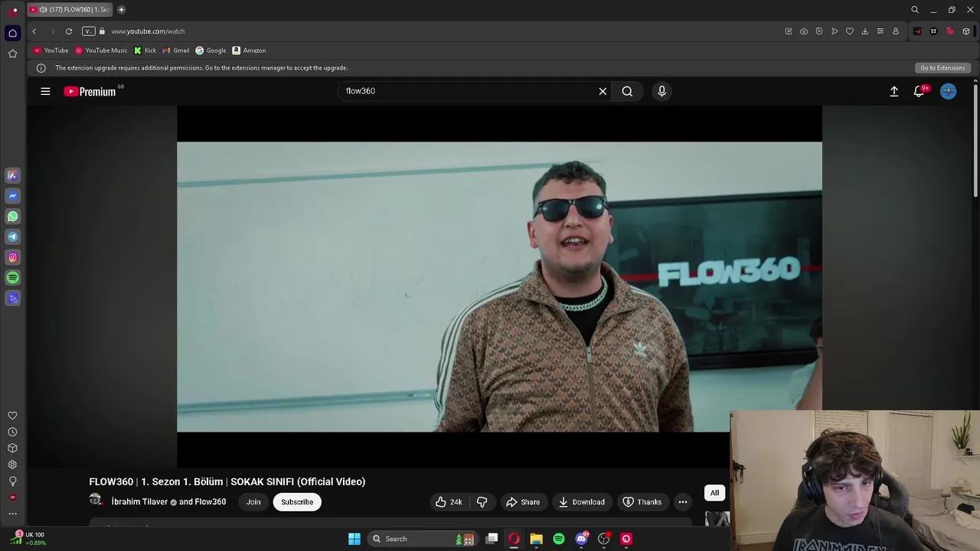Open the snapshot camera icon in toolbar
Image resolution: width=980 pixels, height=551 pixels.
[x=804, y=31]
